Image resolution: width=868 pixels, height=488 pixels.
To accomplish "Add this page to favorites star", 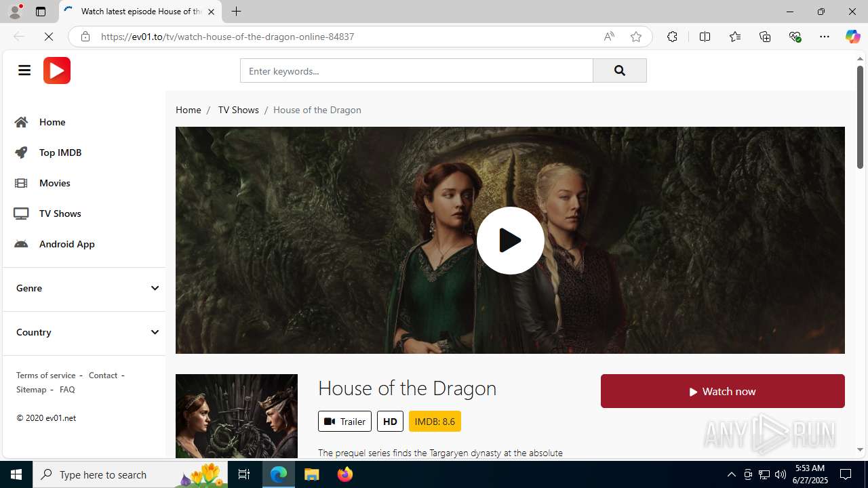I will [x=635, y=37].
